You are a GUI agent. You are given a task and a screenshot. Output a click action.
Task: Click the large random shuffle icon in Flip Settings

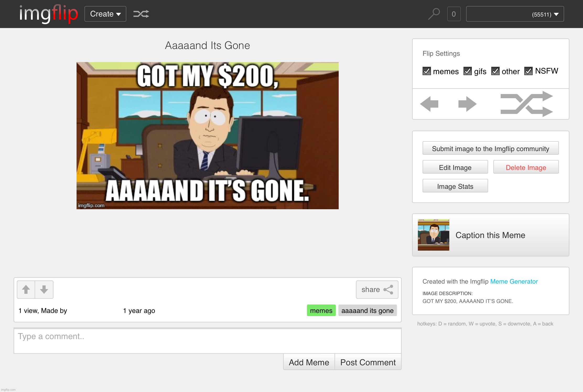527,104
